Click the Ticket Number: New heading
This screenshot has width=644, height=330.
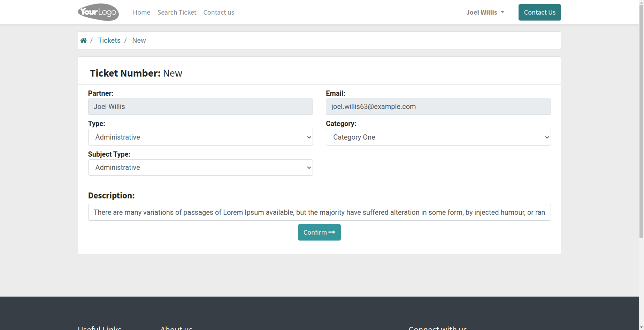136,73
